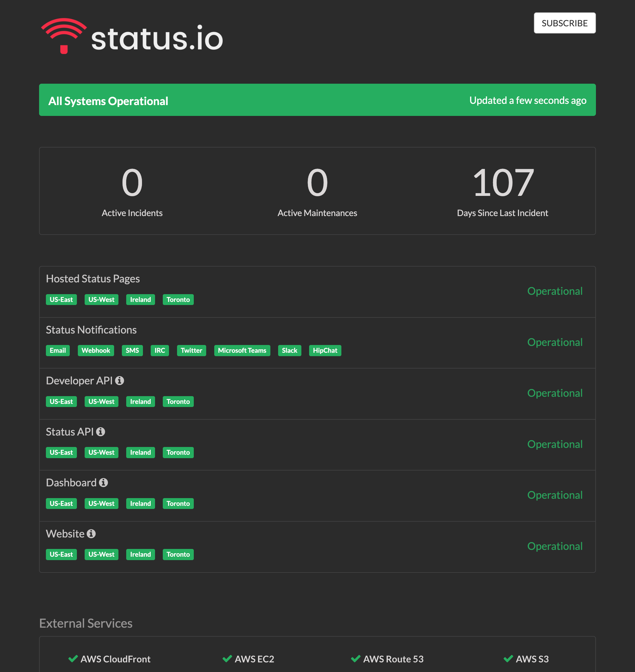
Task: Click the Active Incidents label
Action: click(x=132, y=213)
